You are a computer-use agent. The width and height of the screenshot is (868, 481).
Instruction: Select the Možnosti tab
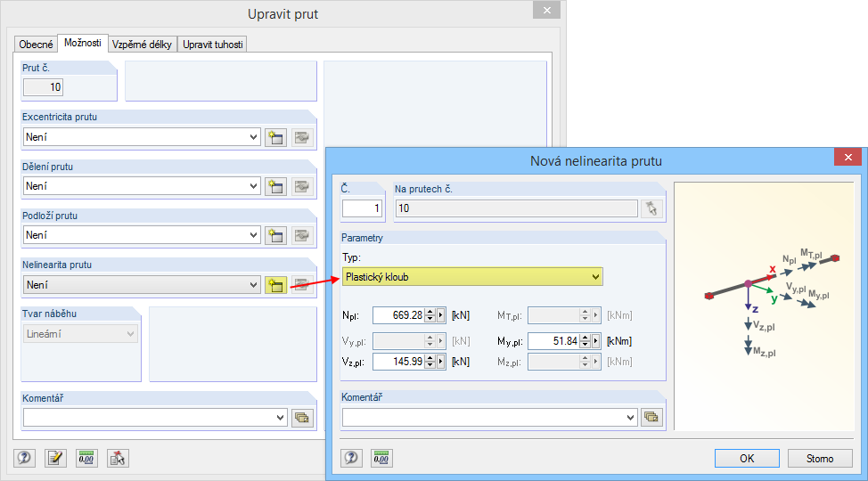tap(83, 43)
